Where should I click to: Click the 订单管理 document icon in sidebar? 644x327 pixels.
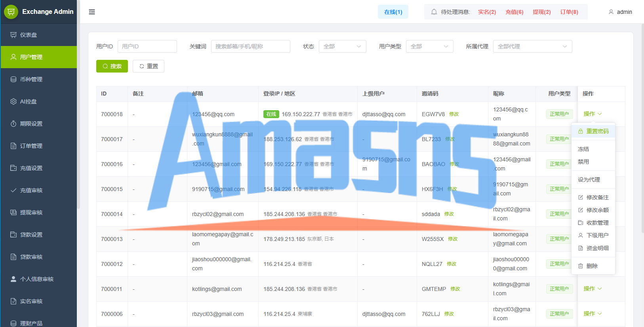(13, 146)
